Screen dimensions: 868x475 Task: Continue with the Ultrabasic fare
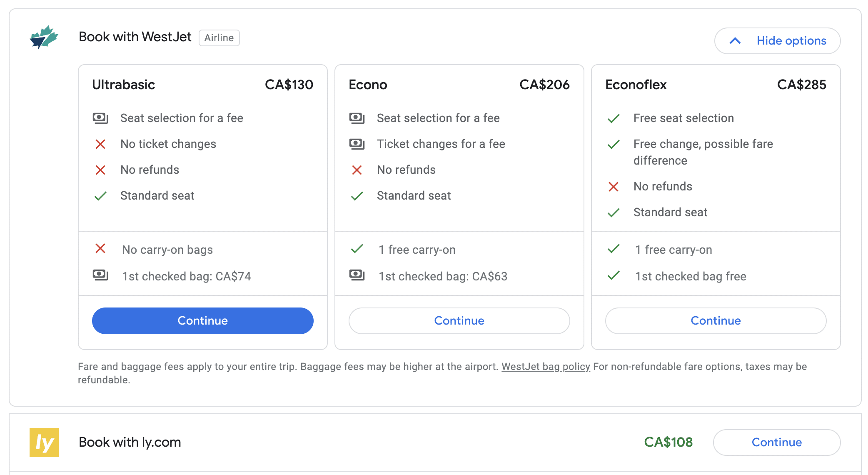(x=202, y=321)
